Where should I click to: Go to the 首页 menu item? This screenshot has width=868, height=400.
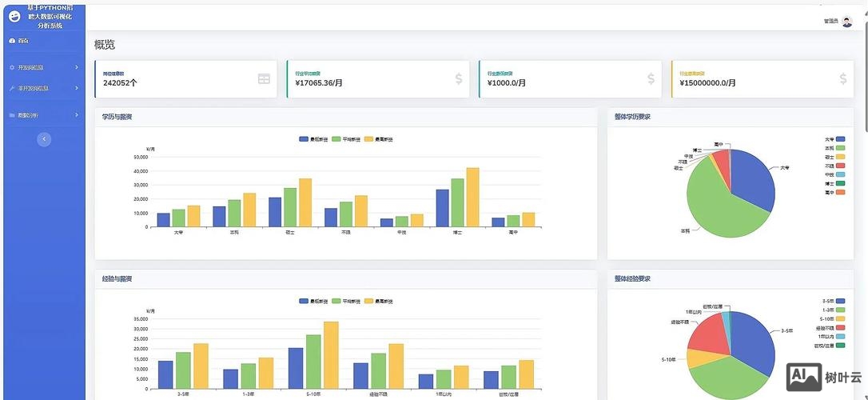click(x=24, y=41)
